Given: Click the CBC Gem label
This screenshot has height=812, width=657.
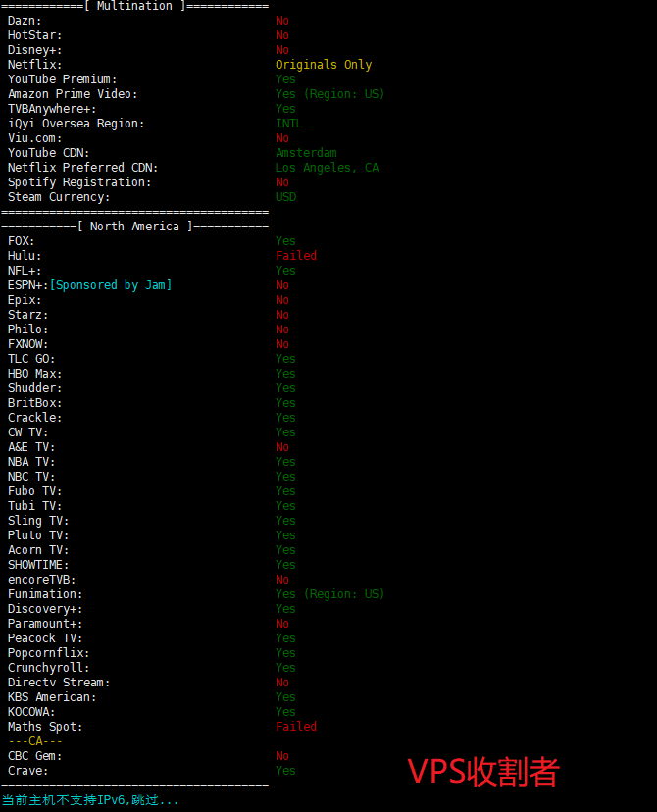Looking at the screenshot, I should click(34, 756).
